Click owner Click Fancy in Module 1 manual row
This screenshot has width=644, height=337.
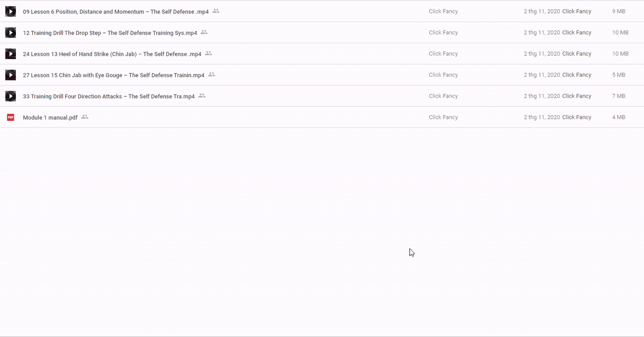point(443,117)
